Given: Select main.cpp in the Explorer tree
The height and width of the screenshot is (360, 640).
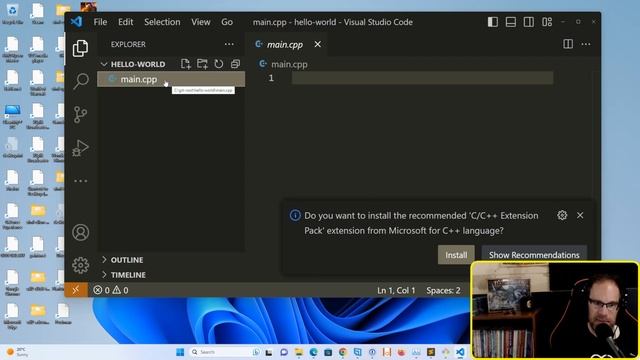Looking at the screenshot, I should [x=171, y=79].
